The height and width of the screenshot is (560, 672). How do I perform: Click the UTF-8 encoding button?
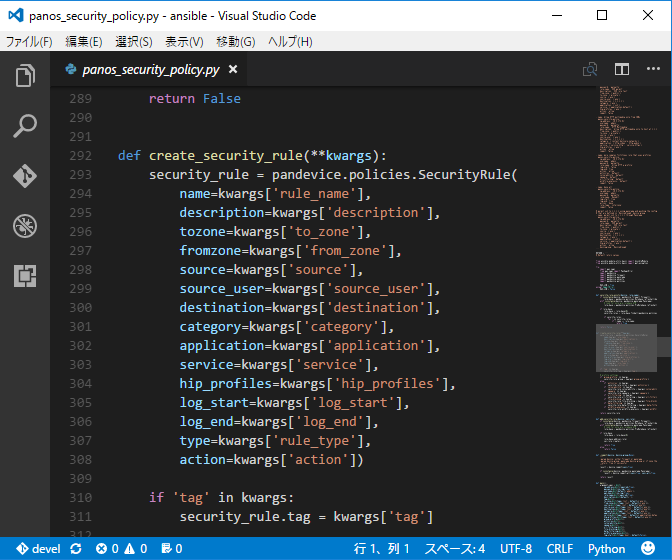(x=516, y=549)
